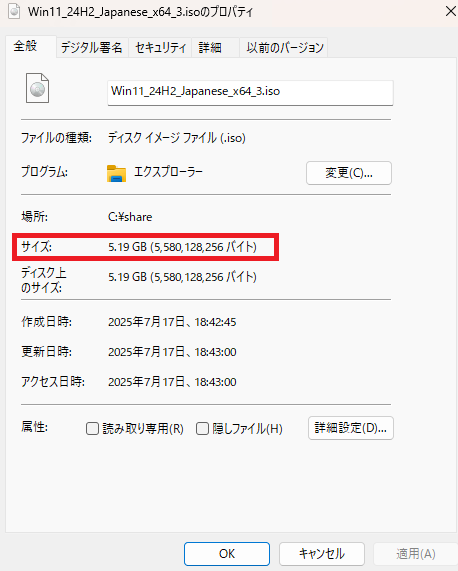Image resolution: width=458 pixels, height=571 pixels.
Task: Open the 以前のバージョン tab
Action: [x=285, y=48]
